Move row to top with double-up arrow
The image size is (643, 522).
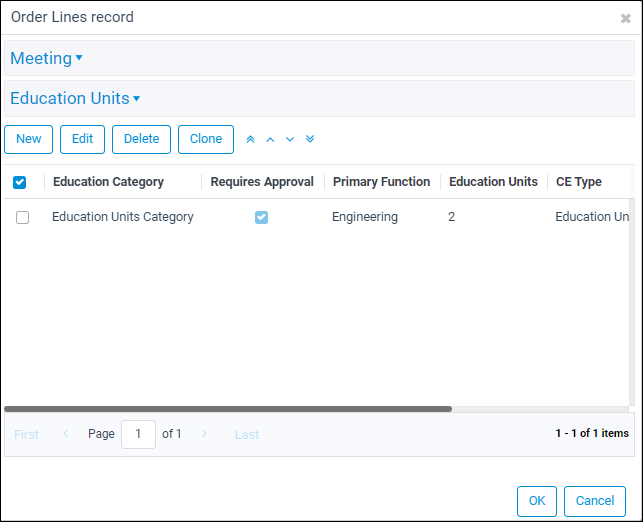250,139
